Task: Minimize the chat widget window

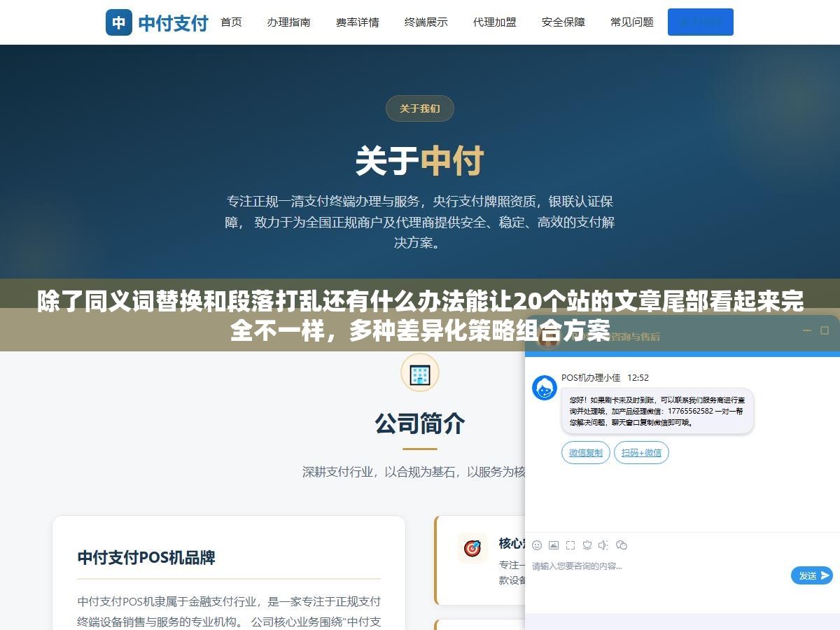Action: pyautogui.click(x=806, y=330)
